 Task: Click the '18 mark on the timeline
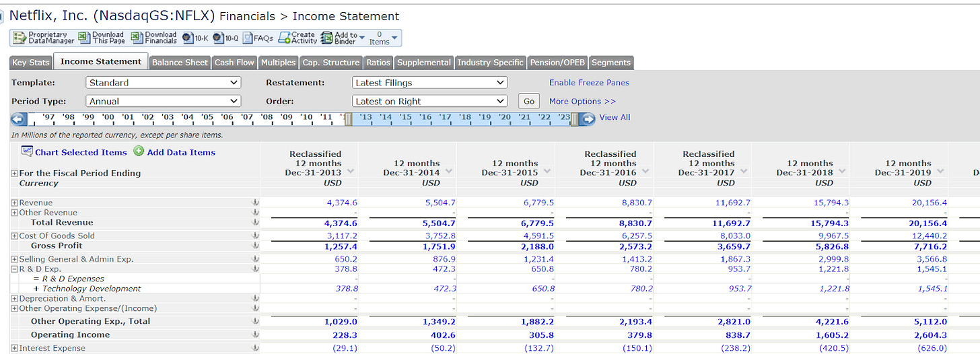click(x=465, y=117)
